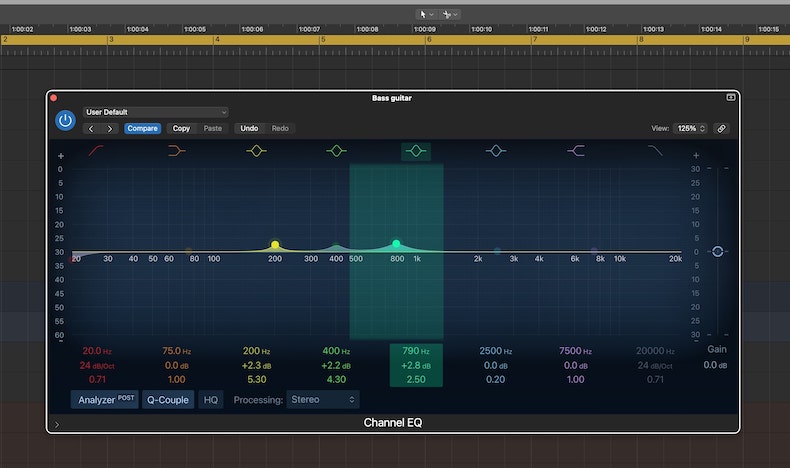Image resolution: width=790 pixels, height=468 pixels.
Task: Click the +2.8 dB gain value
Action: (x=416, y=365)
